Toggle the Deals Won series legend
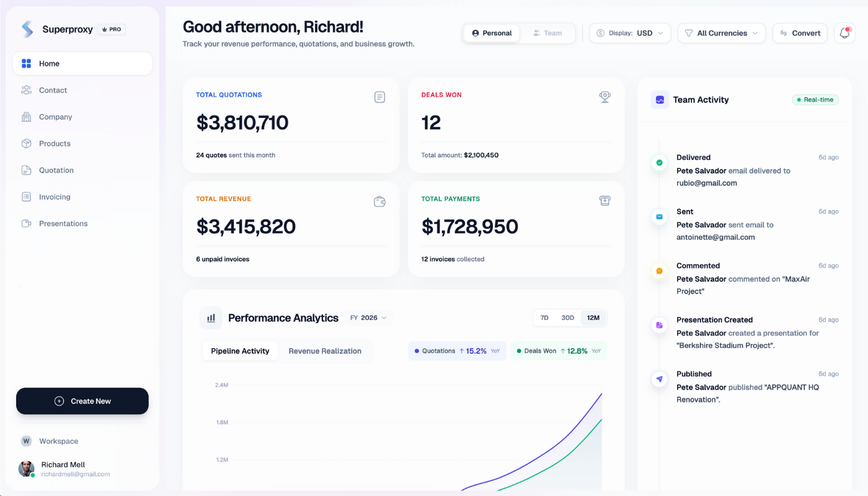The width and height of the screenshot is (868, 496). point(559,351)
